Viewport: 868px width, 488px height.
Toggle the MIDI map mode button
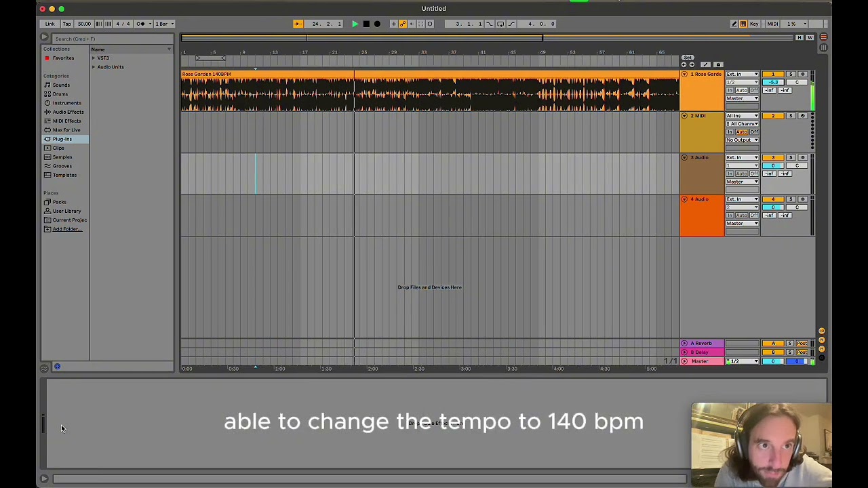(772, 24)
